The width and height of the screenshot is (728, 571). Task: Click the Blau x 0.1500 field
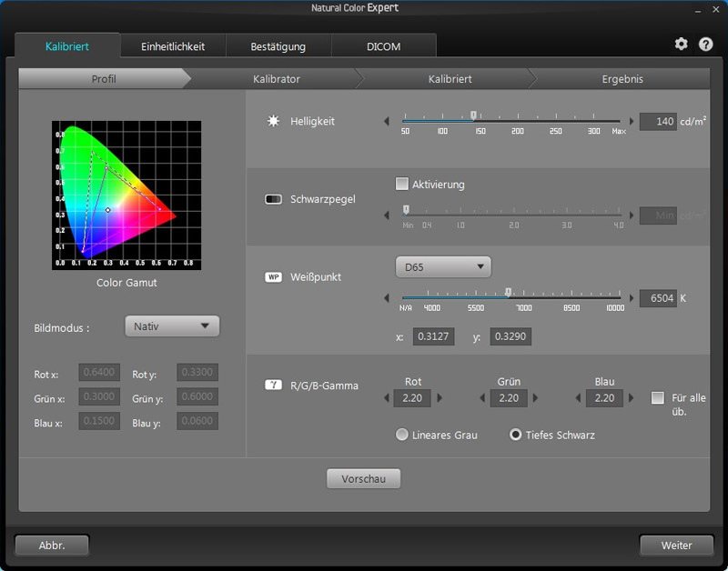coord(99,421)
